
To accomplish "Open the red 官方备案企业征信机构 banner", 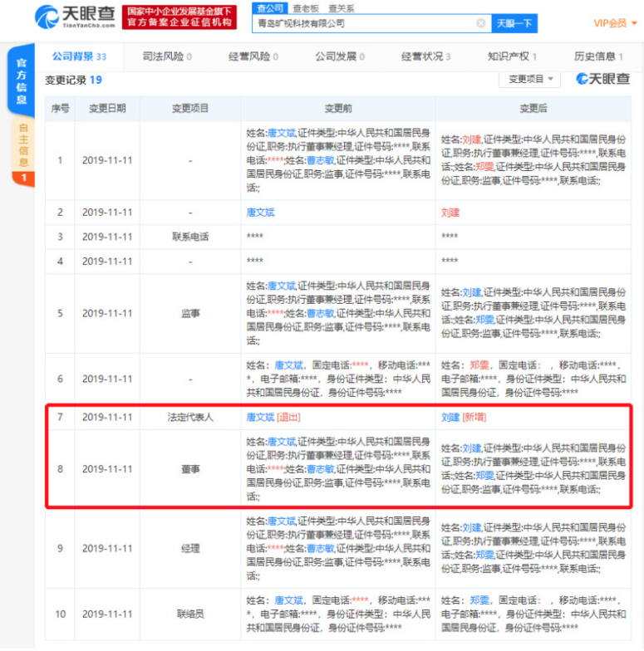I will [179, 17].
